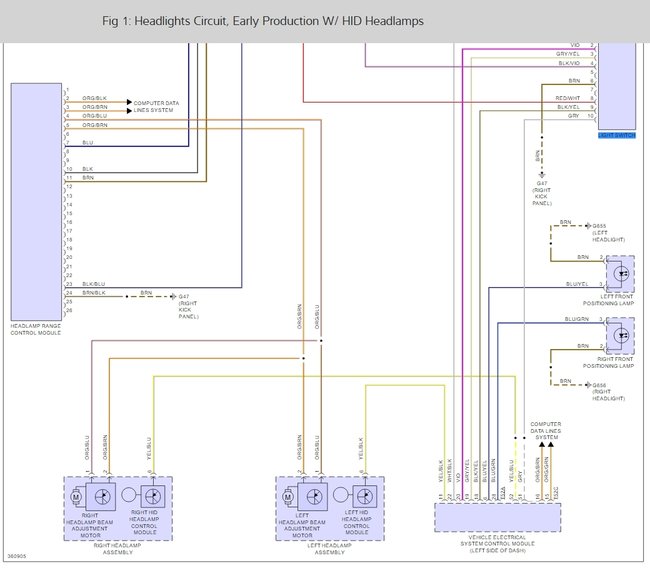
Task: Click the ground arrow after pin 24 BRN/BLK wire
Action: pos(174,296)
